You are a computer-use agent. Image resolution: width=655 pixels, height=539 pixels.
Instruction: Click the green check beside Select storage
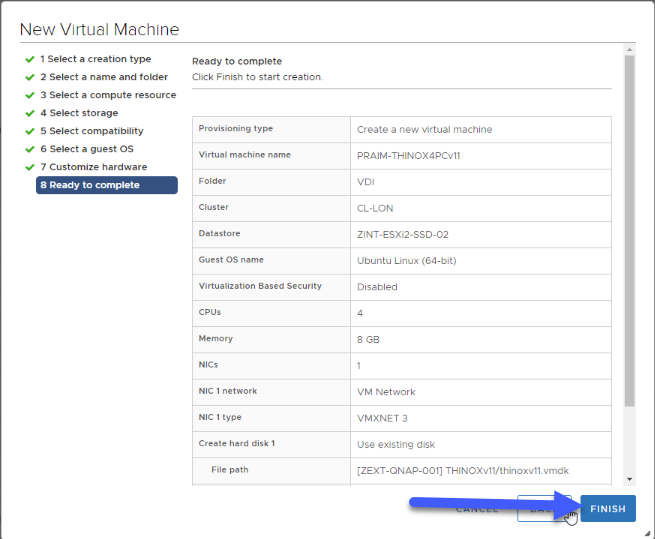(30, 113)
